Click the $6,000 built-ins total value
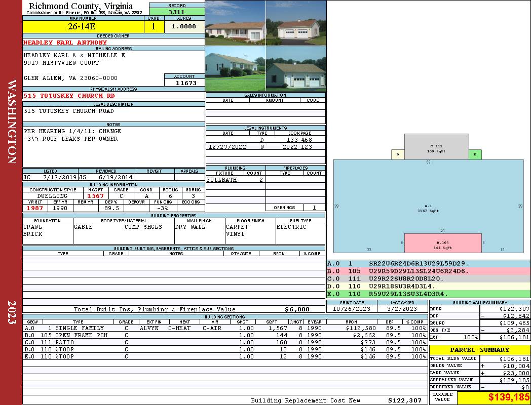The width and height of the screenshot is (532, 405). point(297,309)
